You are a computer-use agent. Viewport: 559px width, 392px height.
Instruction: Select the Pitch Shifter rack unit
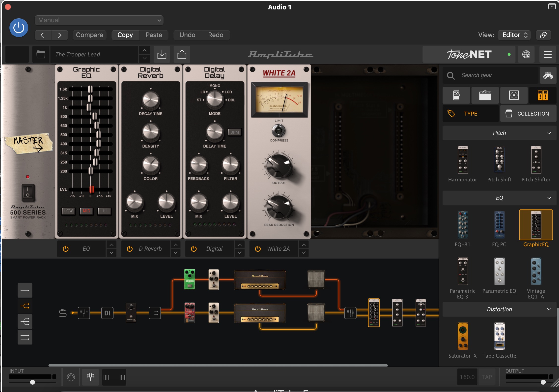(x=536, y=160)
